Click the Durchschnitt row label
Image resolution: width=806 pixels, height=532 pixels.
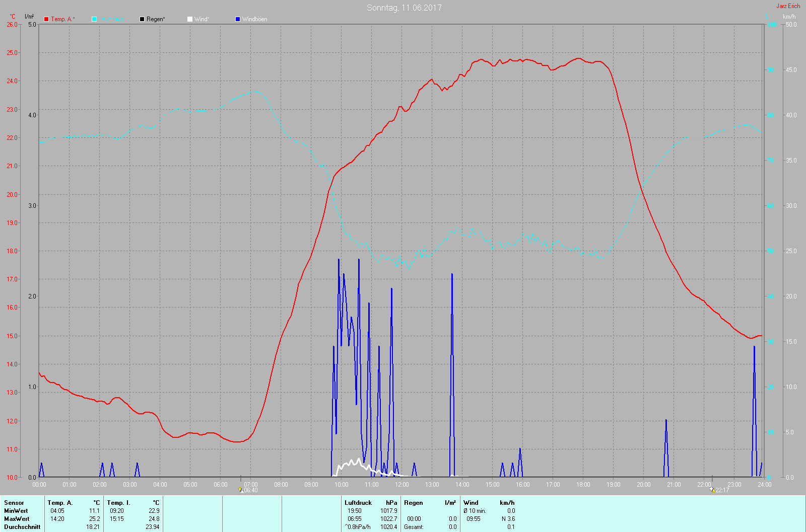(x=22, y=527)
